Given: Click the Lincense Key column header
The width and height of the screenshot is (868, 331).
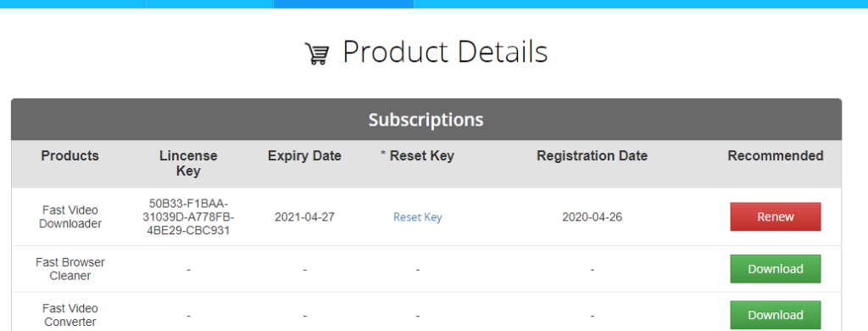Looking at the screenshot, I should (x=188, y=164).
